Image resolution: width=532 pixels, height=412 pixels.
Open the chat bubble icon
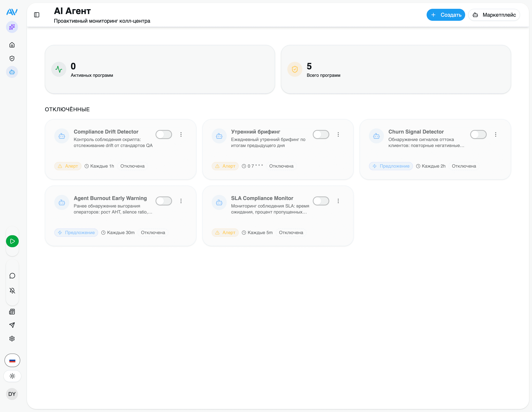tap(12, 276)
